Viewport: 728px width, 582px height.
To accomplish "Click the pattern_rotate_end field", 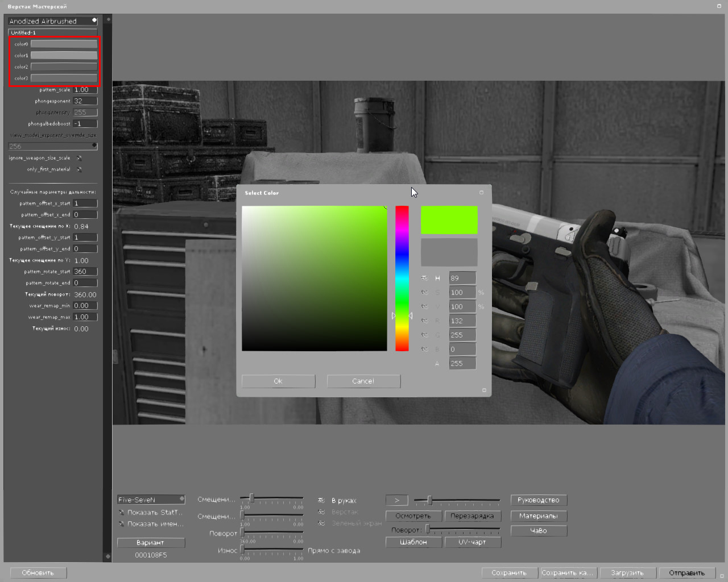I will (85, 283).
